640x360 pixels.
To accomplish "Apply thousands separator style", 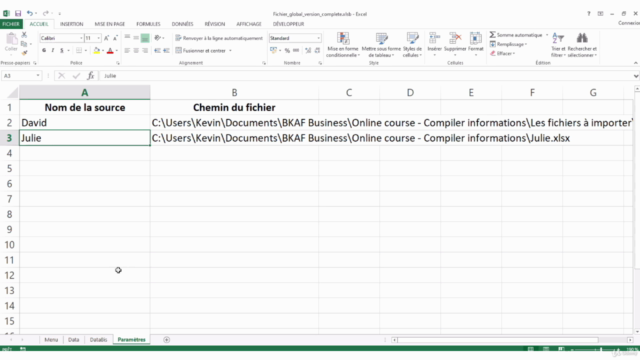I will click(296, 51).
